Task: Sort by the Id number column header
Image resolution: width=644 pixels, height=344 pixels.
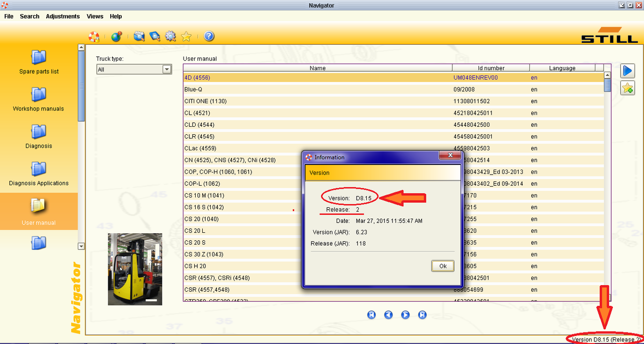Action: pos(491,68)
